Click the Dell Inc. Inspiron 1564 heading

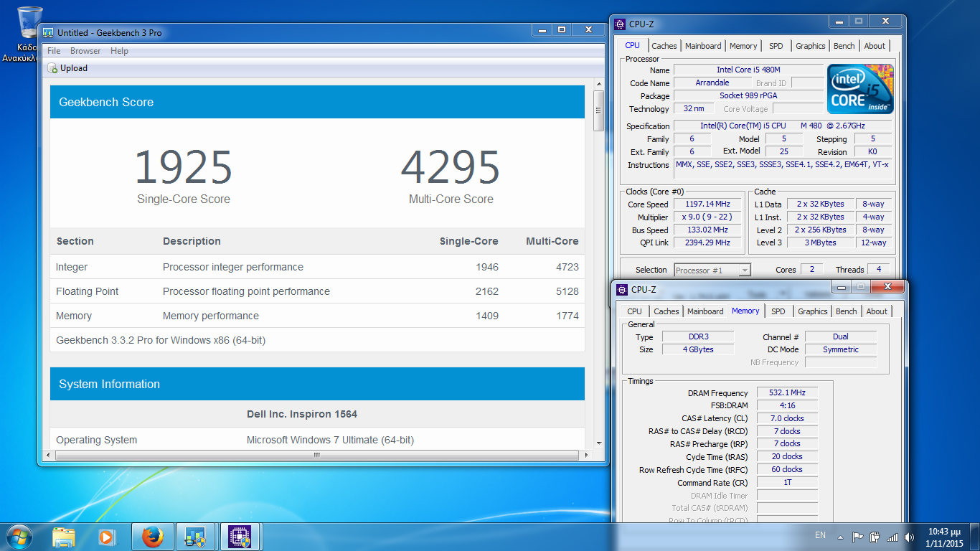(x=302, y=414)
